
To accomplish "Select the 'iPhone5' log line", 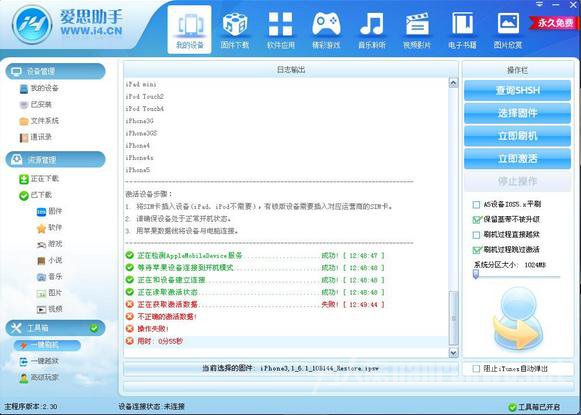I will (x=137, y=170).
